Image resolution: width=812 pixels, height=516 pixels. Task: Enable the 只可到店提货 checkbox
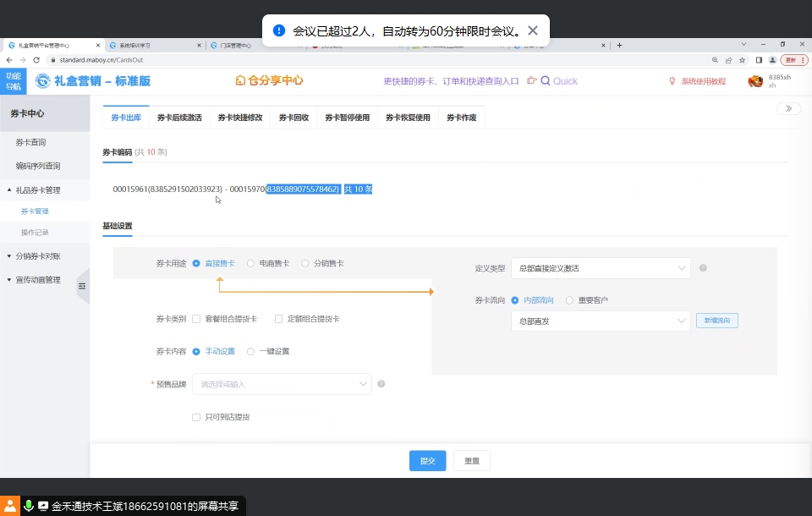(196, 417)
